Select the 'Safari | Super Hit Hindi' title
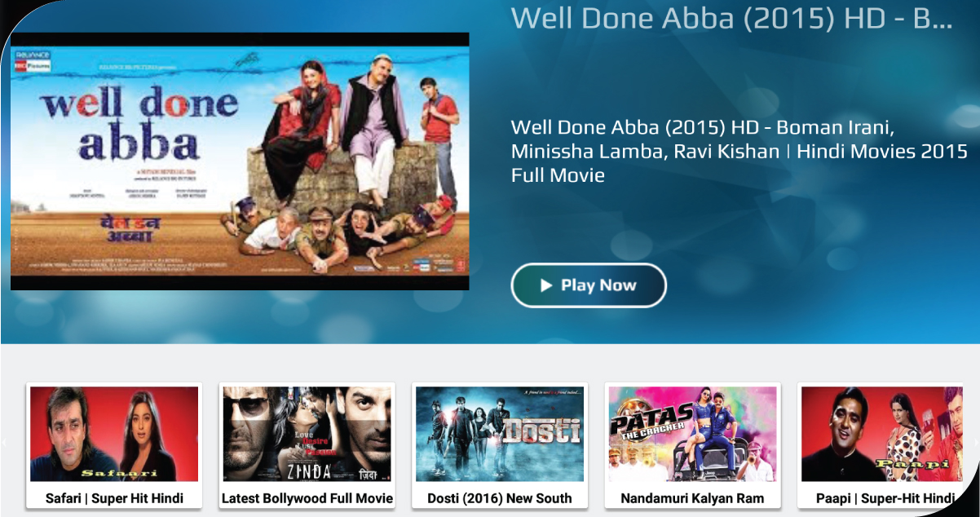Viewport: 980px width, 517px height. (114, 498)
